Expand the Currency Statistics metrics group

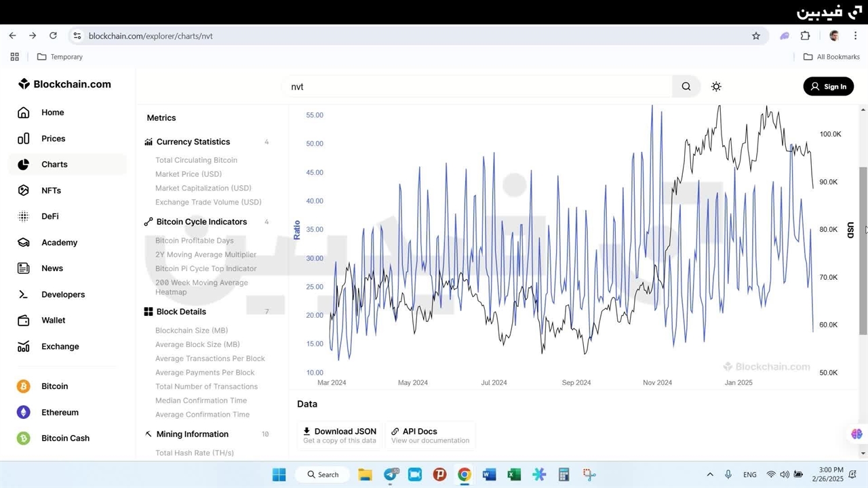click(193, 142)
